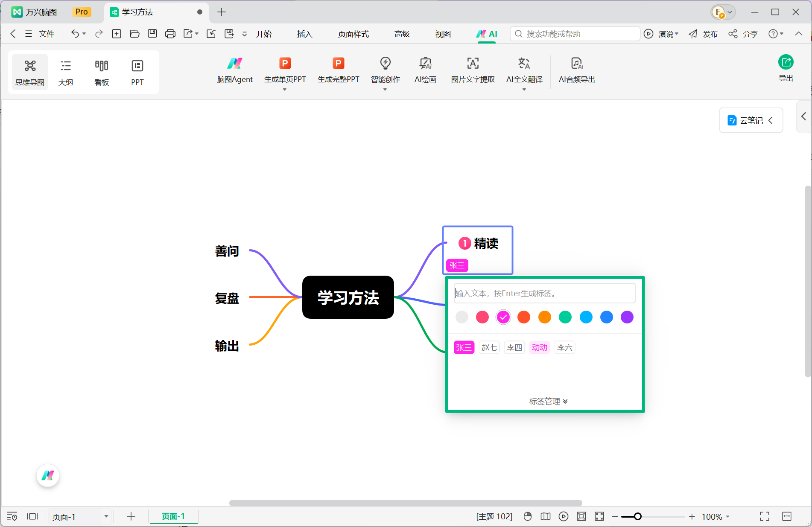This screenshot has height=527, width=812.
Task: Toggle the 张三 tag in tag list
Action: [464, 347]
